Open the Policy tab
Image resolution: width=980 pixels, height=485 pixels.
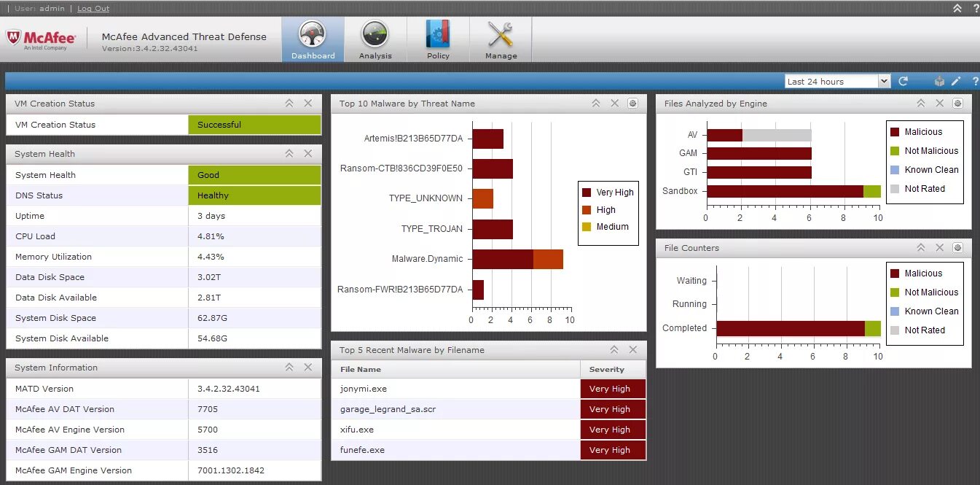(x=438, y=39)
